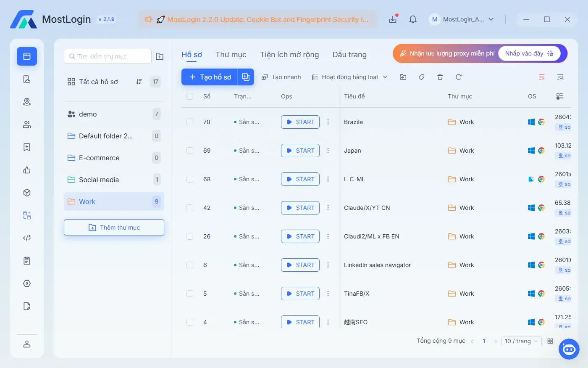
Task: Switch to the Dấu trang tab
Action: tap(349, 55)
